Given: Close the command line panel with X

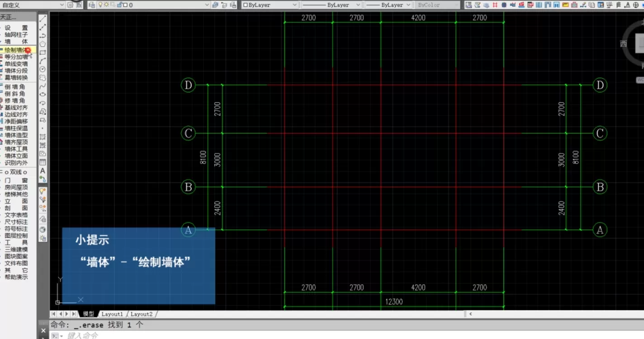Looking at the screenshot, I should click(43, 331).
